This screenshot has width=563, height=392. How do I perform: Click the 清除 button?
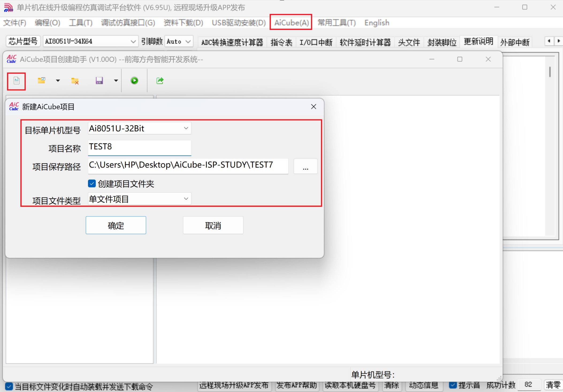click(x=391, y=385)
